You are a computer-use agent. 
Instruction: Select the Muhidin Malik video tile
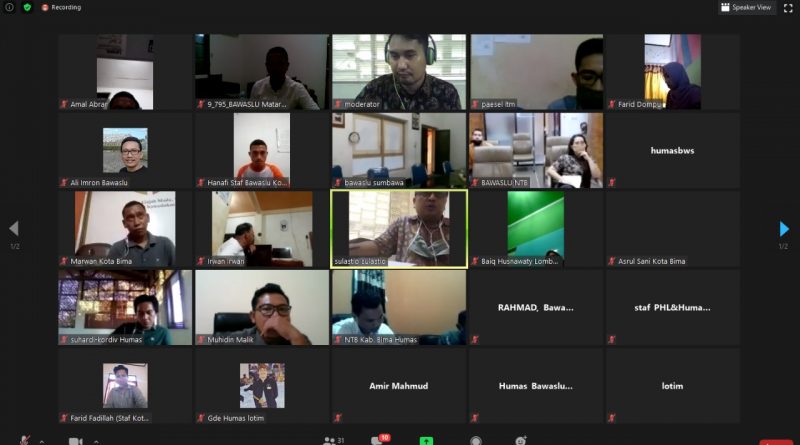click(x=262, y=307)
